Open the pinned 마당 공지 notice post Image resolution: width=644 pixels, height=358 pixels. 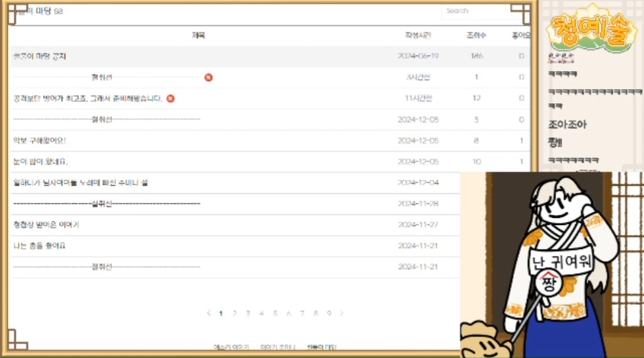click(x=40, y=56)
